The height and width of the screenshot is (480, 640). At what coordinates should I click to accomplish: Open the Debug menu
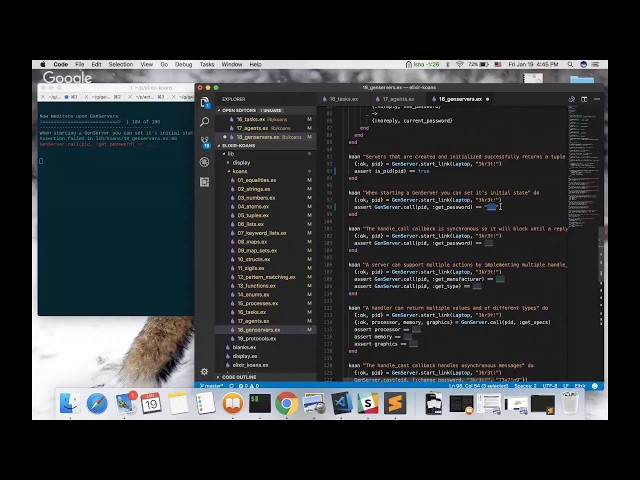tap(183, 64)
